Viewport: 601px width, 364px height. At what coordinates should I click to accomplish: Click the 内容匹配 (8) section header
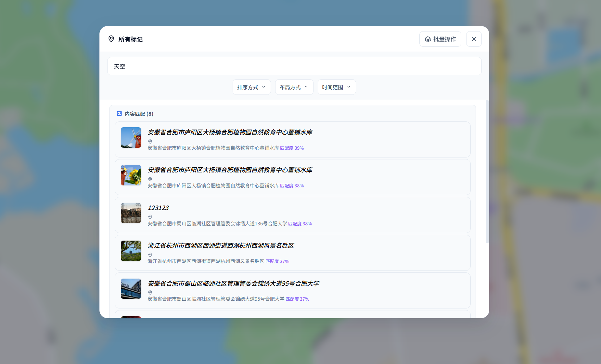[139, 114]
